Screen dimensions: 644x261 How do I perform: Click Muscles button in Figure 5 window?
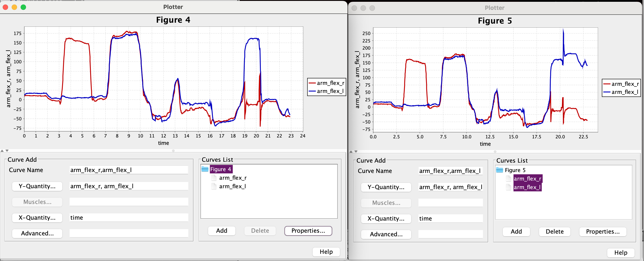[x=386, y=203]
